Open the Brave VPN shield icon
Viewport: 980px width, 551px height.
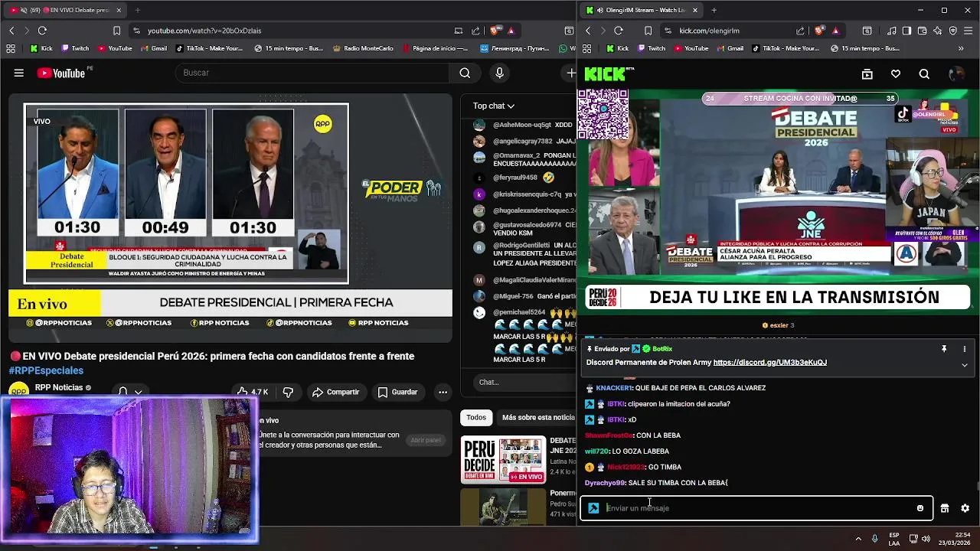click(952, 31)
